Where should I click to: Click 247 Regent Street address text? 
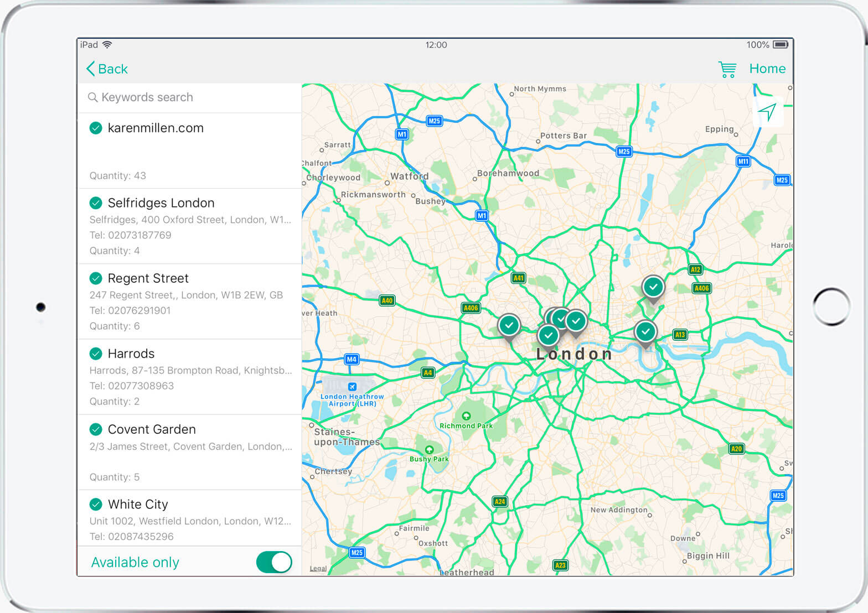[186, 295]
